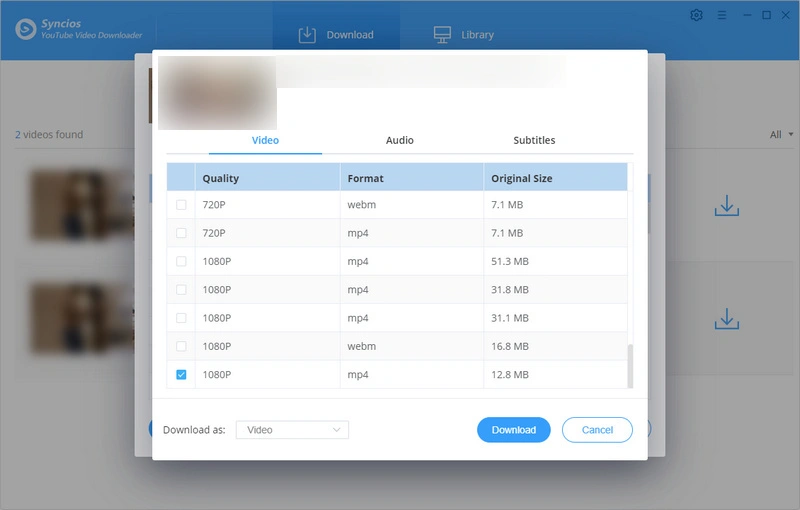Click download arrow icon for first video
The image size is (800, 510).
[x=726, y=207]
